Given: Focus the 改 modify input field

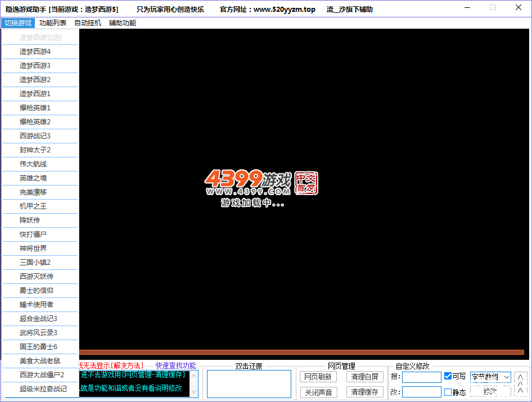Looking at the screenshot, I should 422,392.
